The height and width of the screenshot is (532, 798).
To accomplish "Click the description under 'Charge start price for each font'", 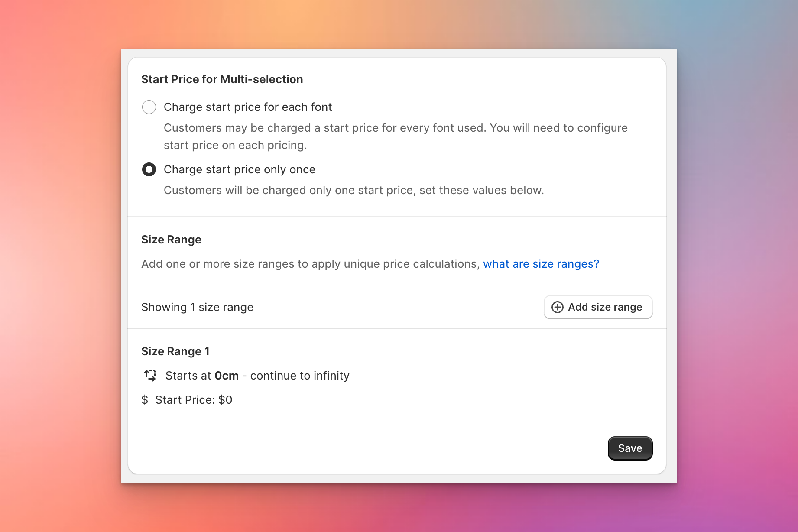I will pos(395,136).
